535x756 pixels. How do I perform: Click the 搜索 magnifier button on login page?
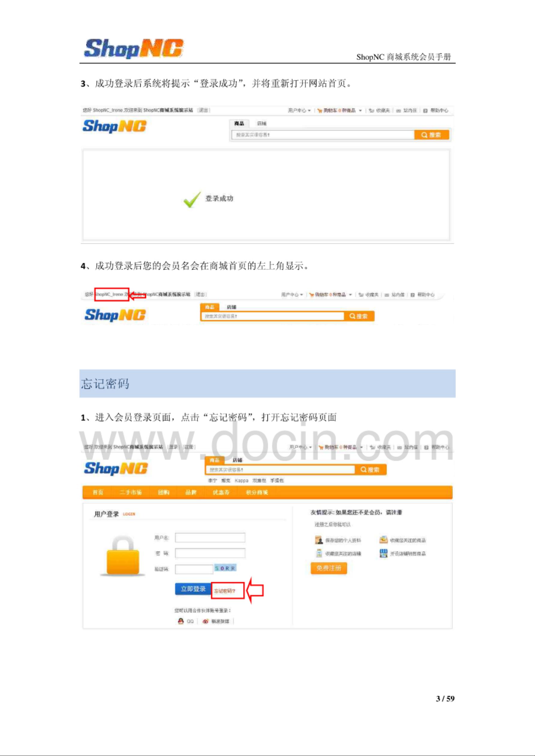370,470
